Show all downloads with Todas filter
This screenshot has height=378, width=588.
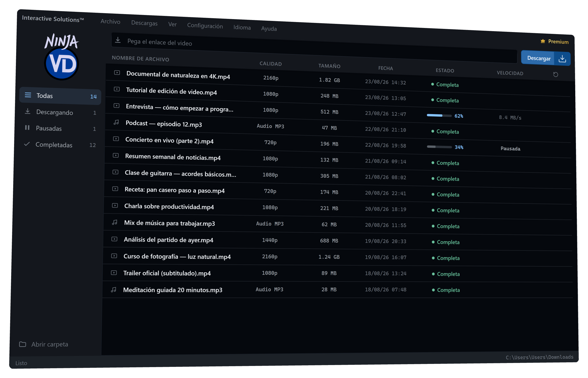[x=60, y=96]
